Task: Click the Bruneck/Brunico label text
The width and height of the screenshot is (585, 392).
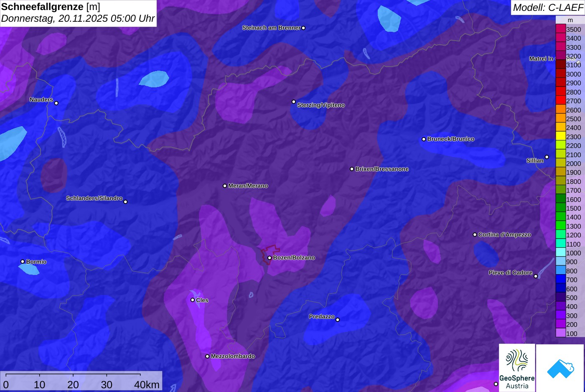Action: coord(451,139)
